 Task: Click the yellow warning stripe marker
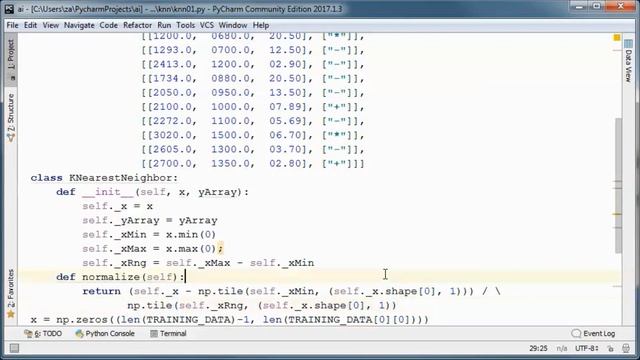tap(618, 214)
